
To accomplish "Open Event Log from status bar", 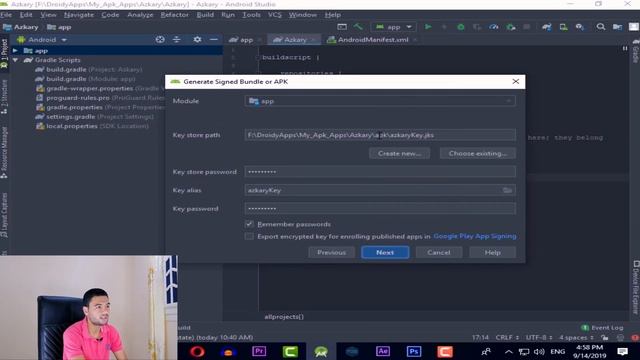I will click(x=602, y=327).
